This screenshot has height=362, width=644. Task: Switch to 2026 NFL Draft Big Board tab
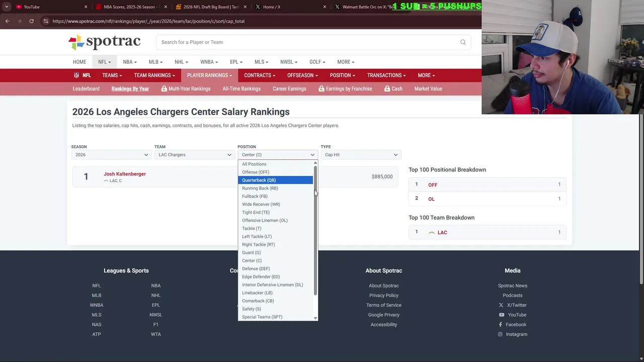pyautogui.click(x=210, y=7)
